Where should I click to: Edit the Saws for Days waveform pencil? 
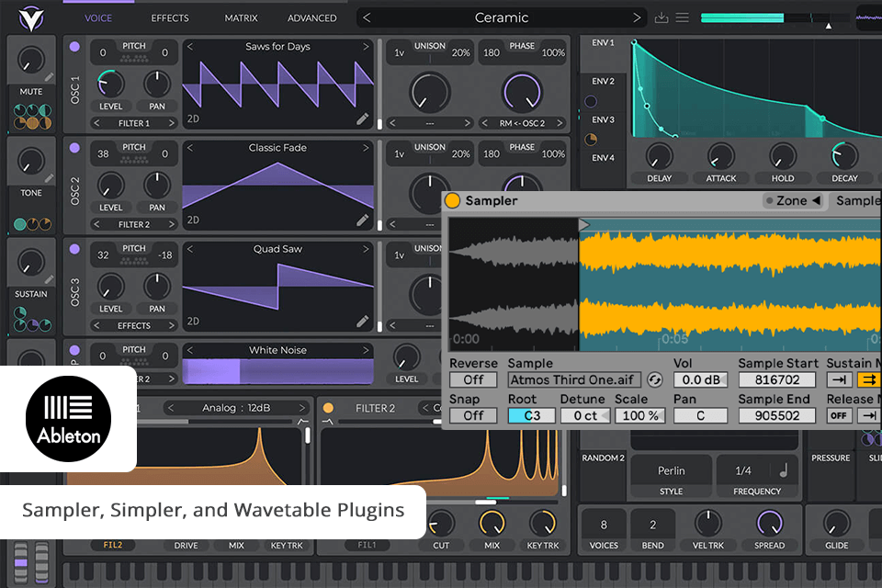tap(363, 119)
